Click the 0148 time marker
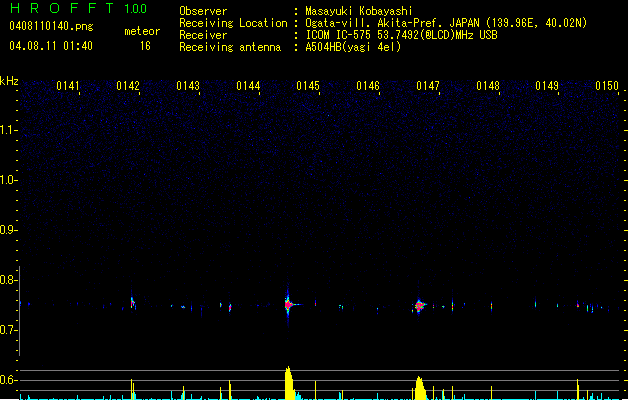629x400 pixels. (488, 86)
